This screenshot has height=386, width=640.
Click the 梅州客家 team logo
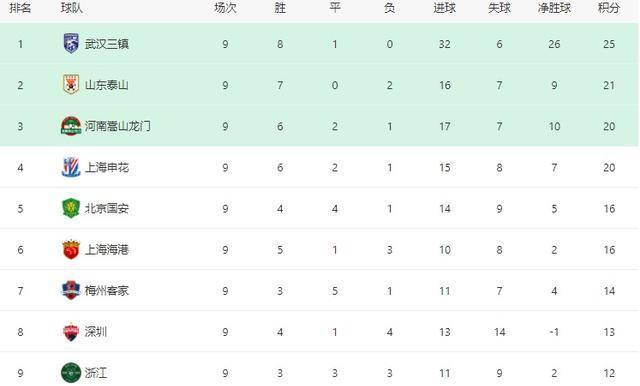(71, 291)
